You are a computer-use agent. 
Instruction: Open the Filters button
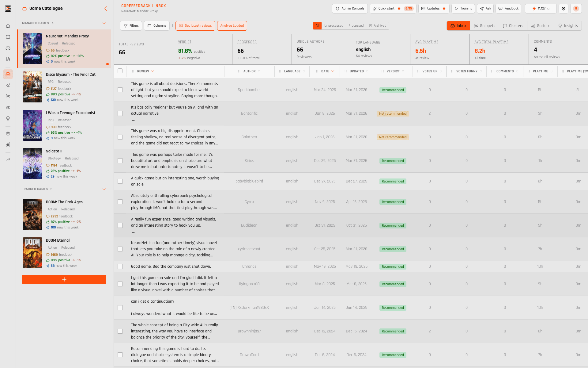[x=131, y=26]
